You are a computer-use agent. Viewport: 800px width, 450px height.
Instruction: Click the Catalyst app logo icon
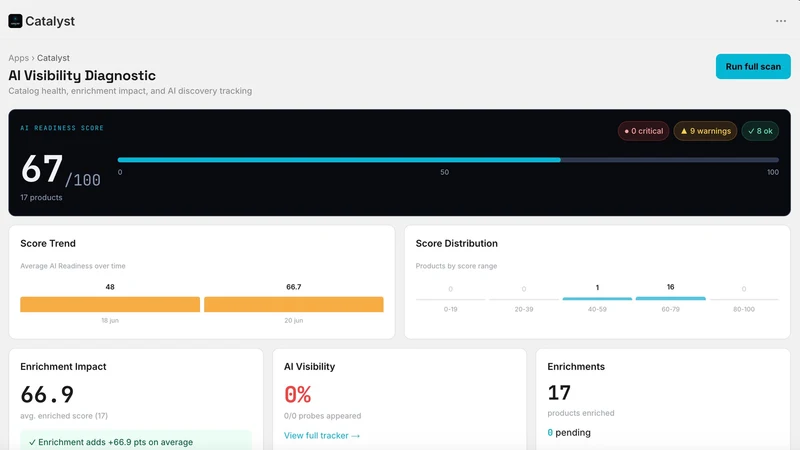[x=15, y=21]
